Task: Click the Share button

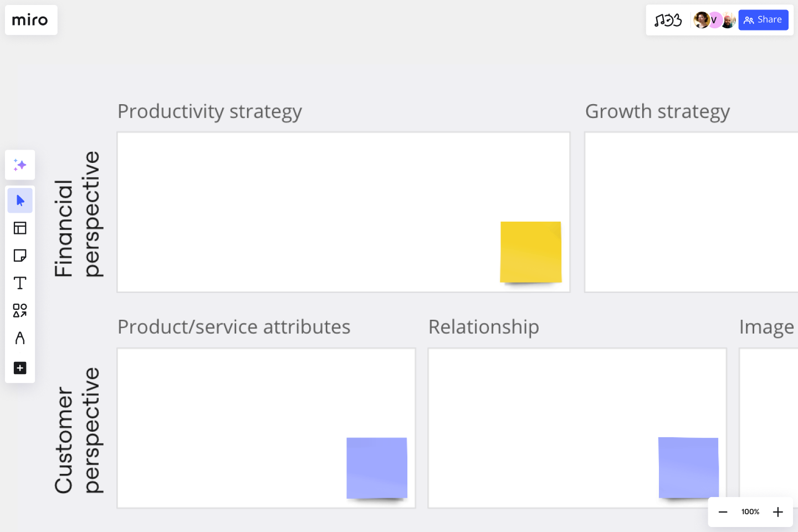Action: point(763,21)
